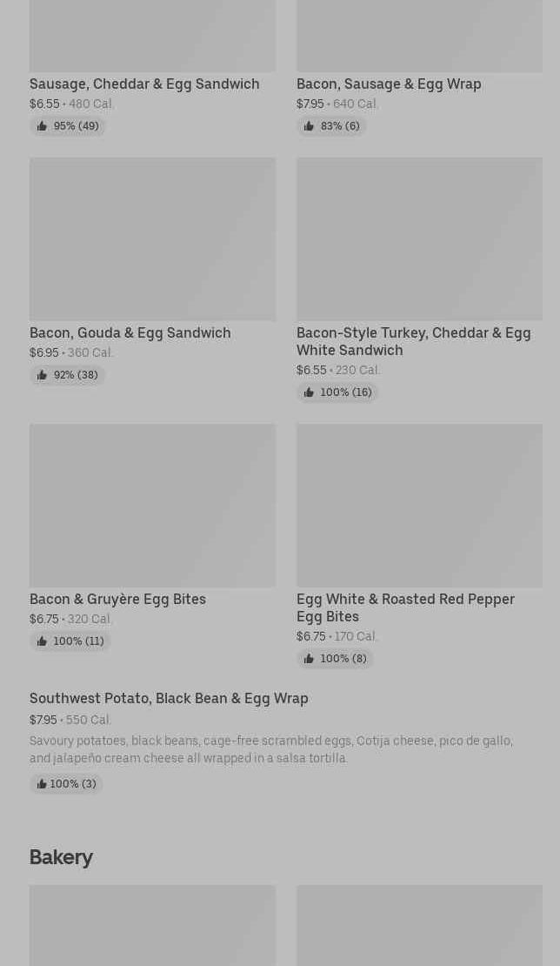
Task: Click thumbs-up icon for Bacon & Gruyère Egg Bites
Action: click(x=42, y=641)
